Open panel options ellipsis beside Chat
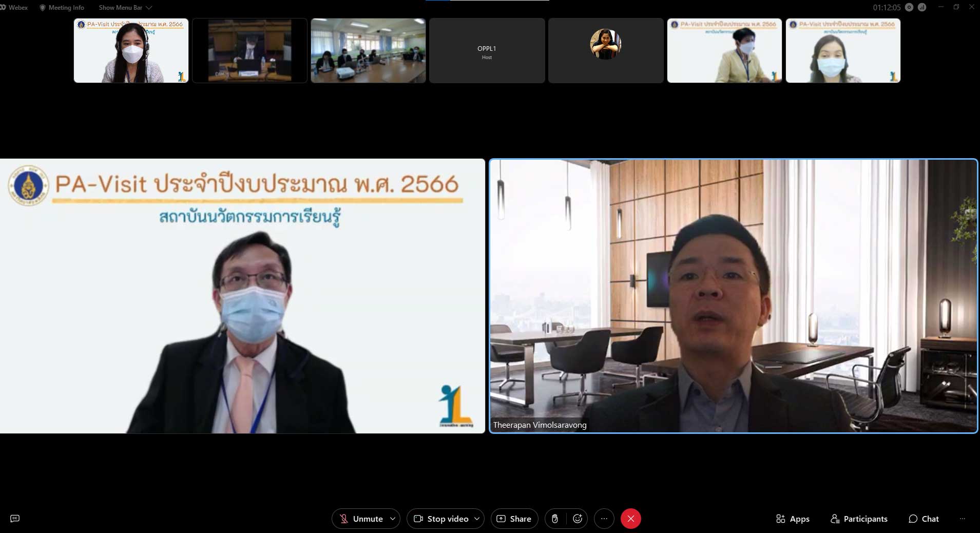 click(963, 519)
